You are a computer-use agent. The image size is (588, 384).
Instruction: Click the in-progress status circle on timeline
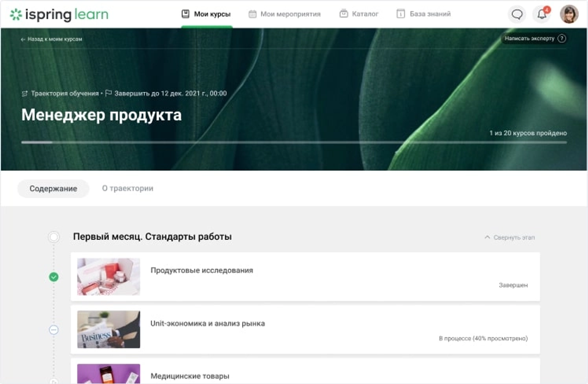pos(54,330)
